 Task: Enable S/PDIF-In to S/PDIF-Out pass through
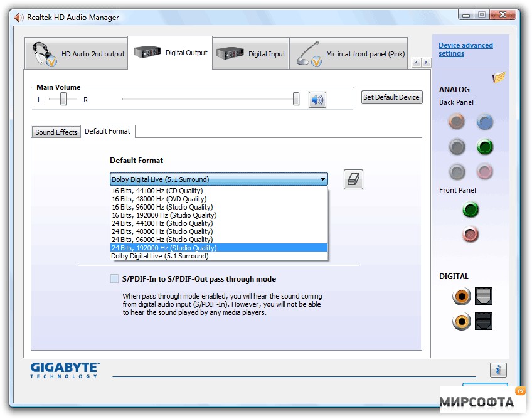coord(114,279)
